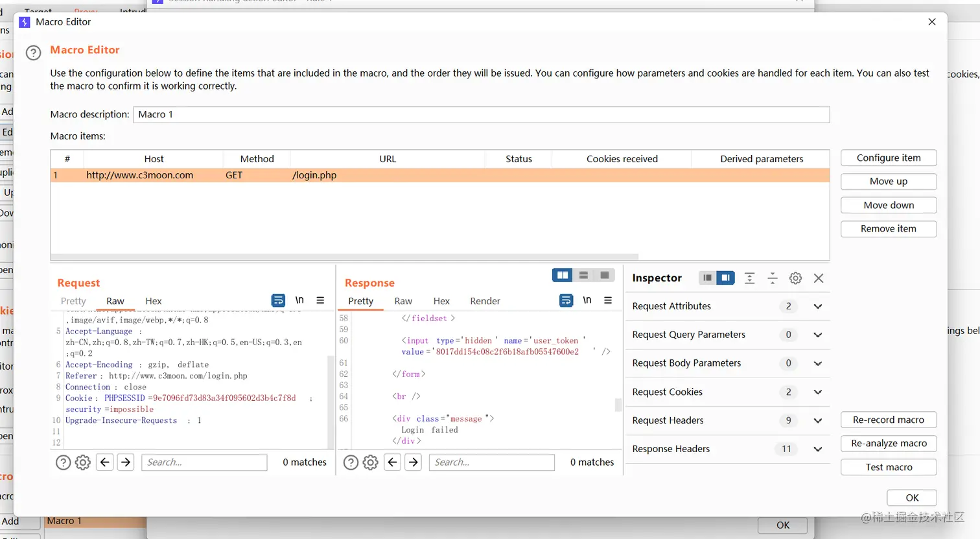This screenshot has height=539, width=980.
Task: Click the Response panel vertical scrollbar
Action: [x=618, y=405]
